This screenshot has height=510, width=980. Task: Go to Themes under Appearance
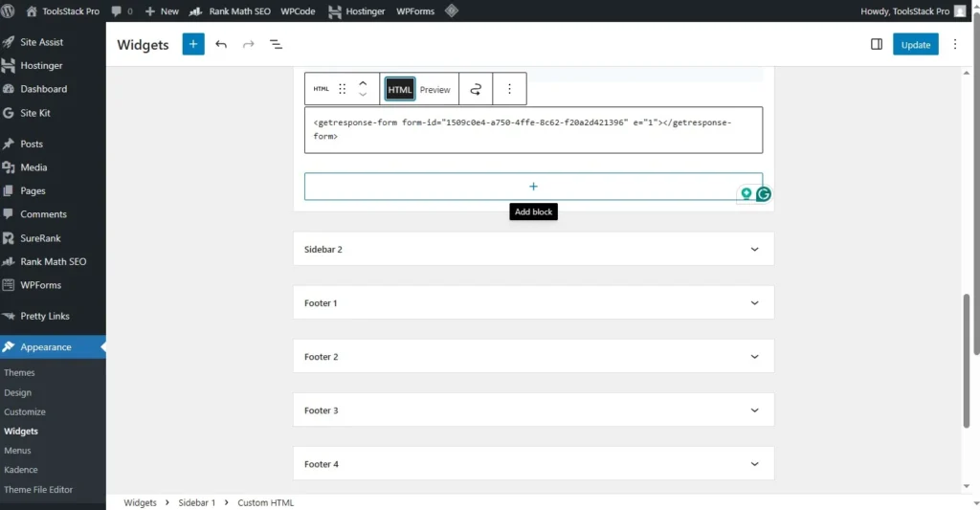pos(19,372)
